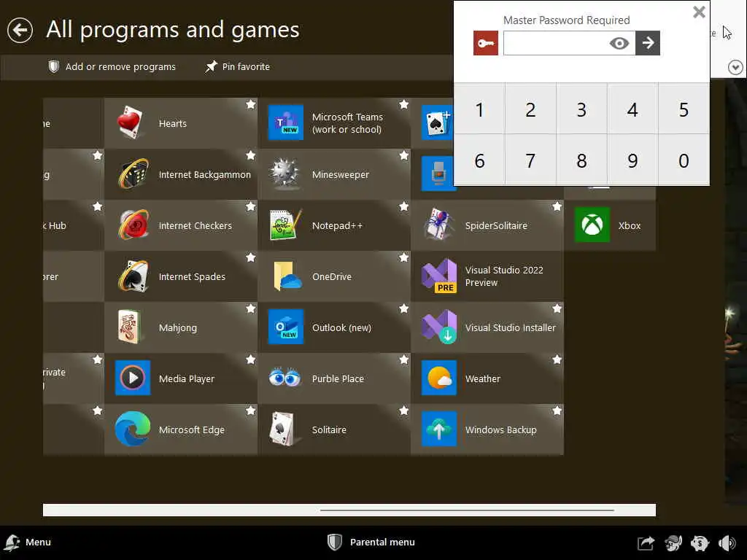Image resolution: width=747 pixels, height=560 pixels.
Task: Toggle favorite star on SpiderSolitaire tile
Action: coord(557,206)
